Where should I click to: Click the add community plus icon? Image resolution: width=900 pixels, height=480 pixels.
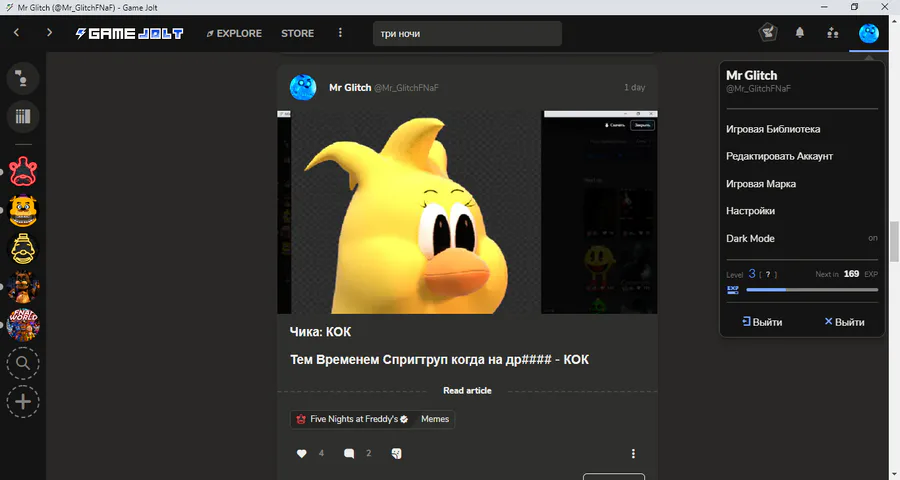[23, 401]
